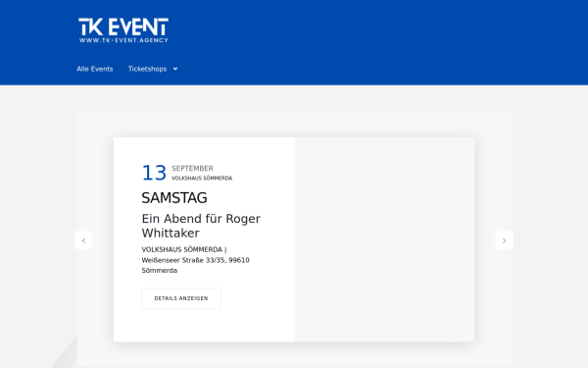Click the www.tk-event.agency text under the logo
Viewport: 588px width, 368px height.
coord(123,40)
